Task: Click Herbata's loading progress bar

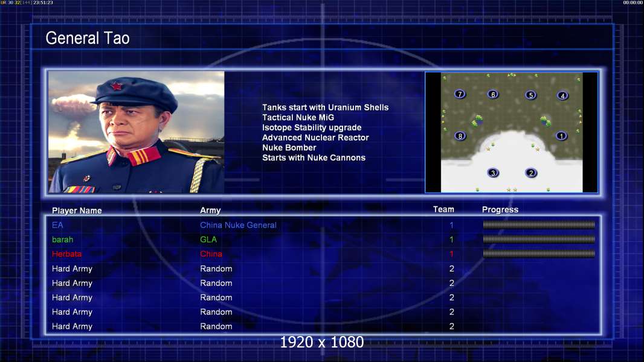Action: [539, 254]
